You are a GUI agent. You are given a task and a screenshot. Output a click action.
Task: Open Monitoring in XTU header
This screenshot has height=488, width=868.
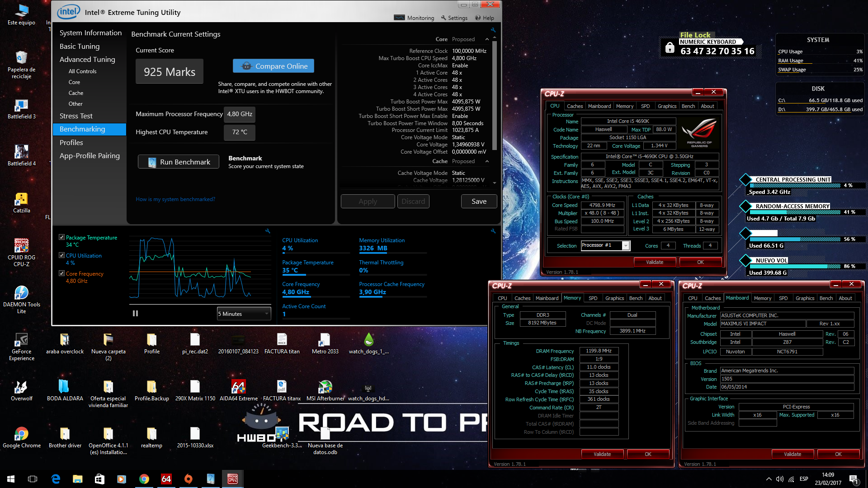click(414, 18)
